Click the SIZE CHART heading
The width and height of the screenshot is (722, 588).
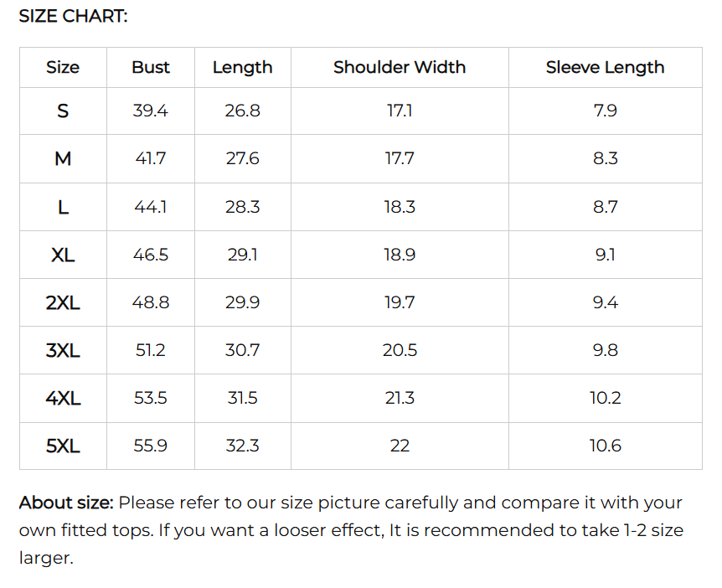(73, 16)
